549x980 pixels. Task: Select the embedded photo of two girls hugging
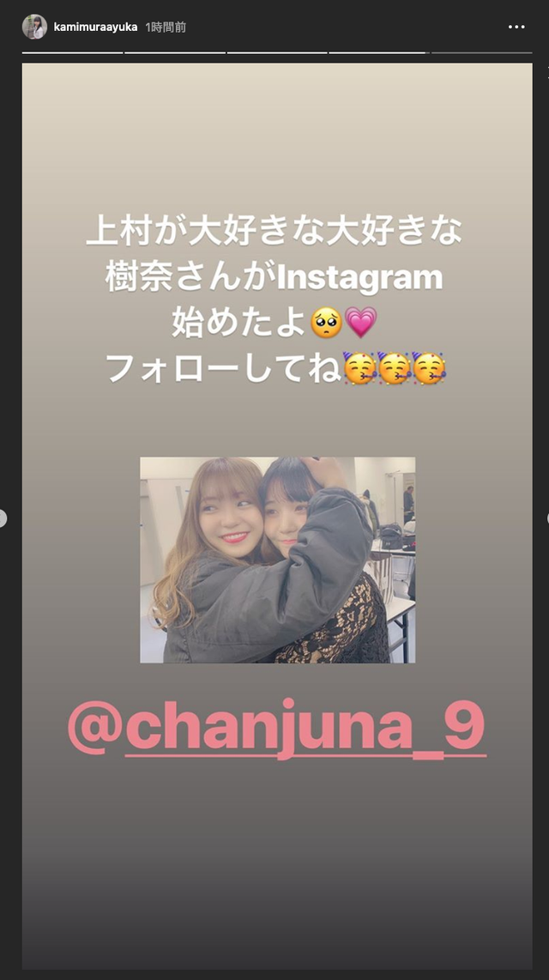point(277,560)
